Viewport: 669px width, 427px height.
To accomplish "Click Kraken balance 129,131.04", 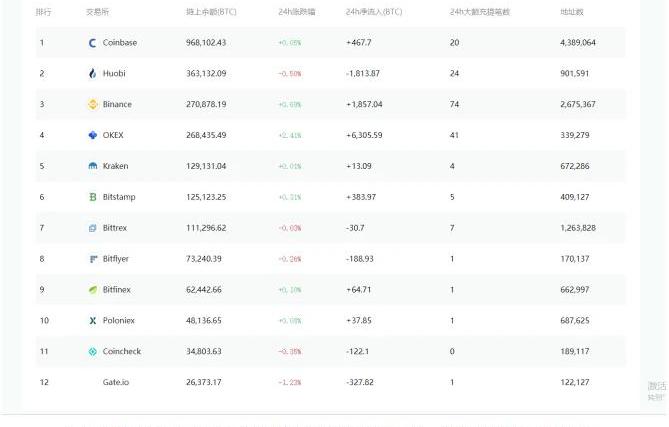I will pyautogui.click(x=206, y=166).
